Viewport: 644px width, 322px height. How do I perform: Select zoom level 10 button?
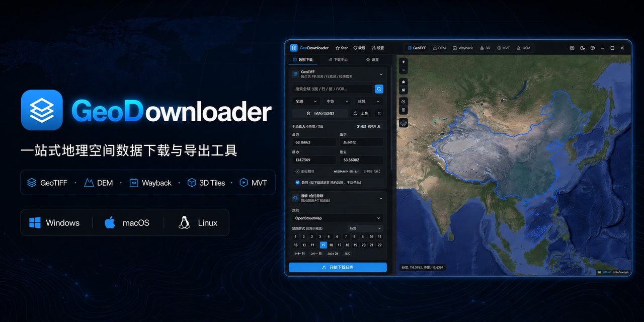tap(372, 236)
